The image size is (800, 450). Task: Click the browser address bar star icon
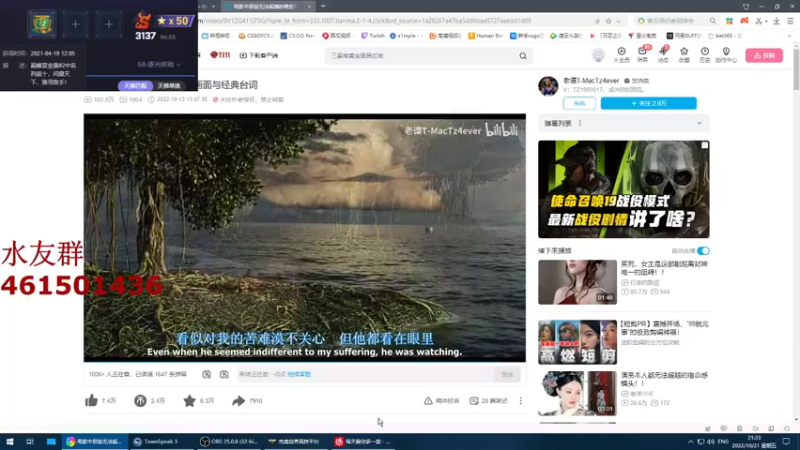[x=608, y=21]
